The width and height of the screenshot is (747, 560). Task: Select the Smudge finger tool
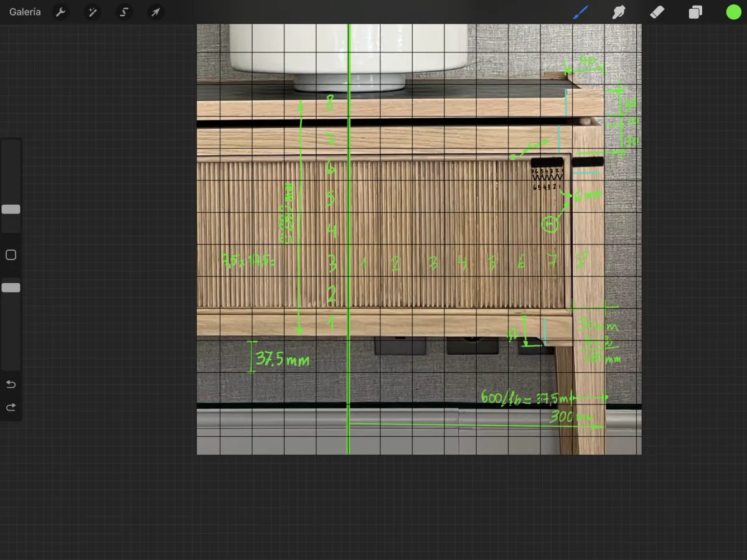click(x=619, y=12)
